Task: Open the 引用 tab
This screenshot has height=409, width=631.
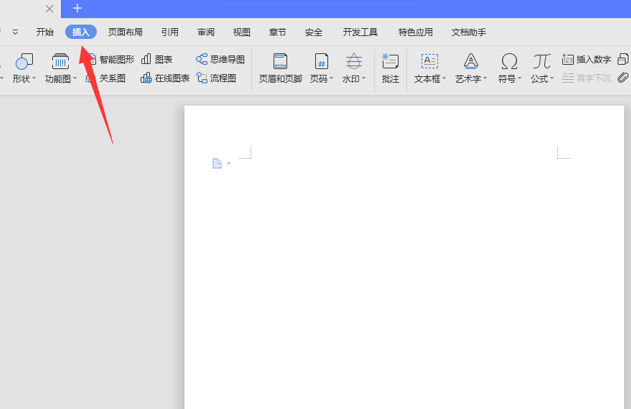Action: 170,32
